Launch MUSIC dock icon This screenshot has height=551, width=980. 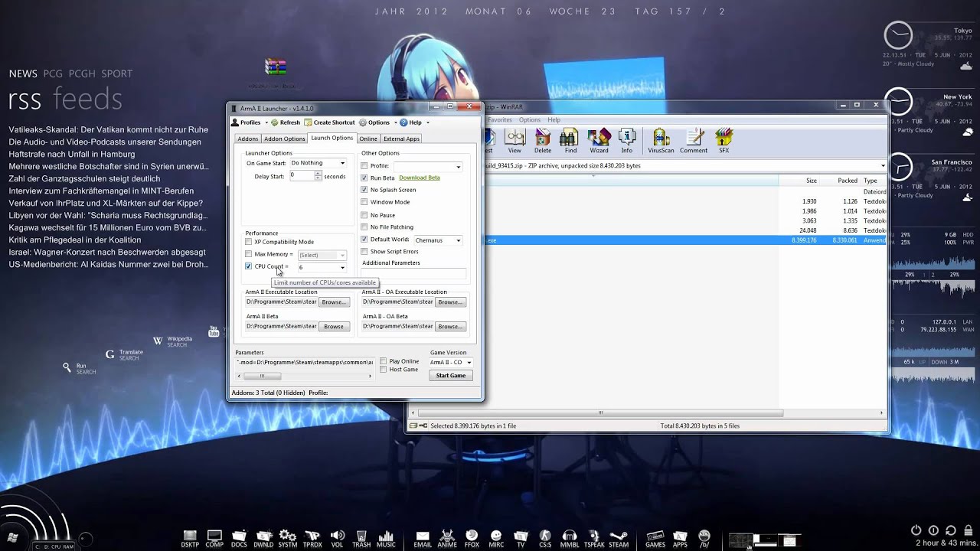click(386, 539)
